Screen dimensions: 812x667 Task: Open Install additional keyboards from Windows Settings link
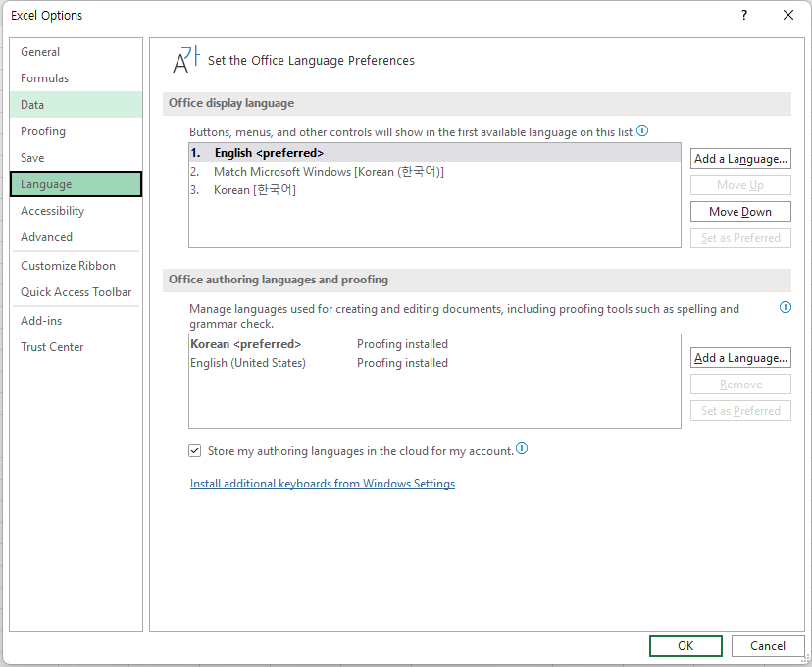coord(322,484)
